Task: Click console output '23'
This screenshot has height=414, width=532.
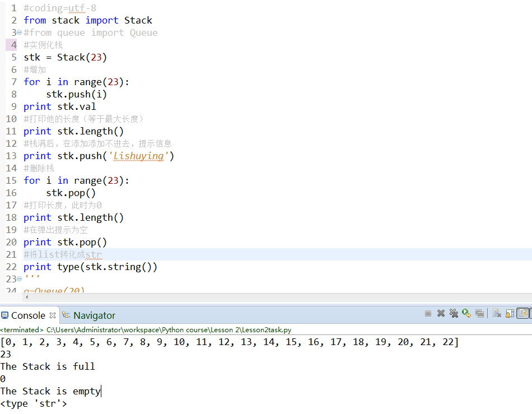Action: (x=6, y=354)
